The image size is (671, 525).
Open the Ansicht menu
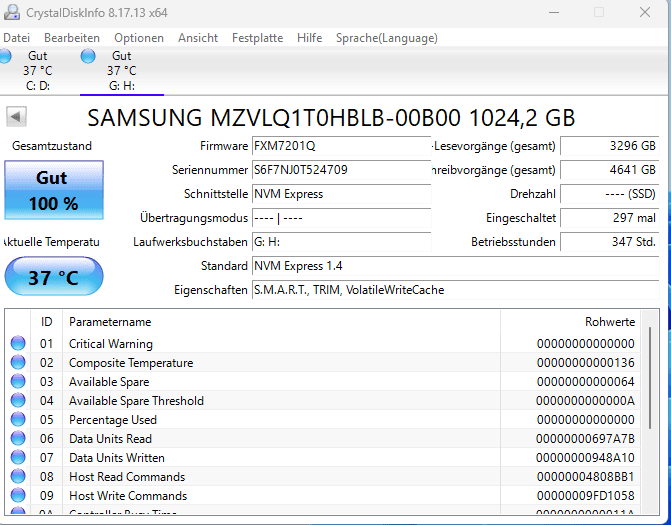(x=198, y=38)
